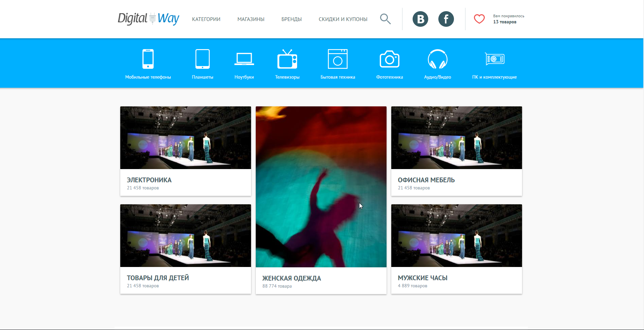The width and height of the screenshot is (644, 330).
Task: Select the television category icon
Action: [x=287, y=59]
